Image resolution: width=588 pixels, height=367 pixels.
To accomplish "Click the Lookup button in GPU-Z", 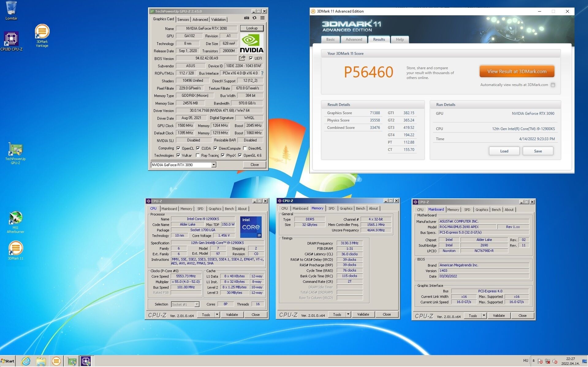I will click(252, 28).
